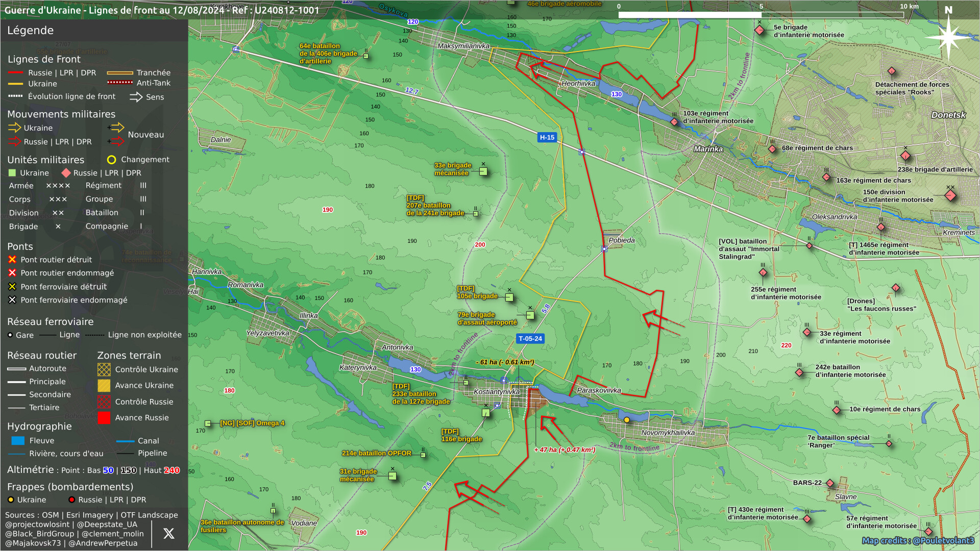Click the Map credits @Pouletvolant3 link
Image resolution: width=980 pixels, height=551 pixels.
(x=917, y=541)
